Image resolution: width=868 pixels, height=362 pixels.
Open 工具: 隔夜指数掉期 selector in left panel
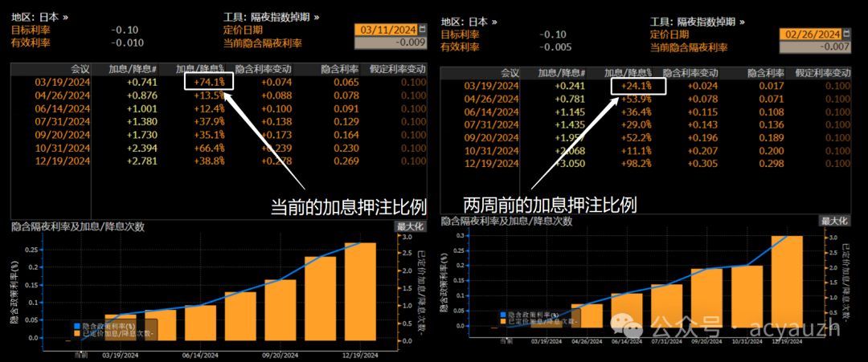tap(271, 17)
